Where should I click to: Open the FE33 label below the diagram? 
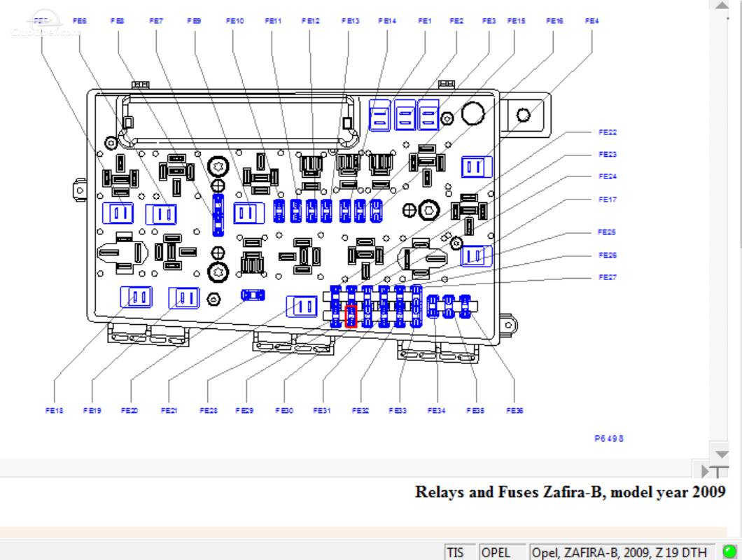click(x=398, y=410)
